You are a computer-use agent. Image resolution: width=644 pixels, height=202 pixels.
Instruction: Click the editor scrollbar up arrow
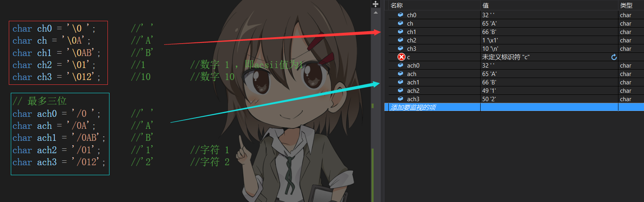(x=376, y=13)
